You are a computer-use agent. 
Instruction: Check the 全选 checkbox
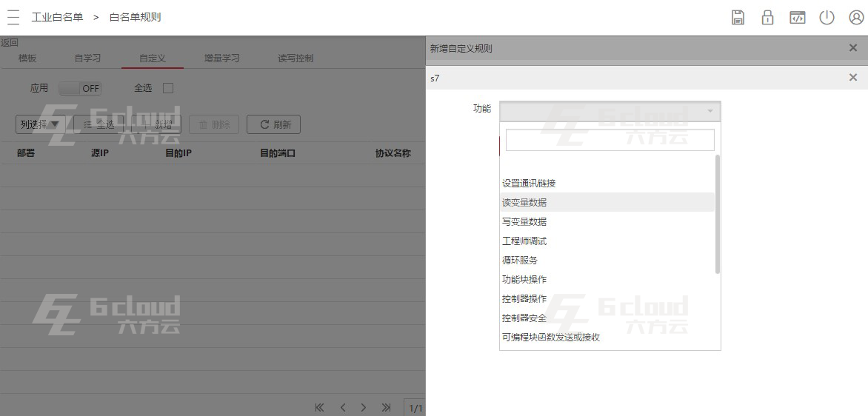(x=168, y=88)
